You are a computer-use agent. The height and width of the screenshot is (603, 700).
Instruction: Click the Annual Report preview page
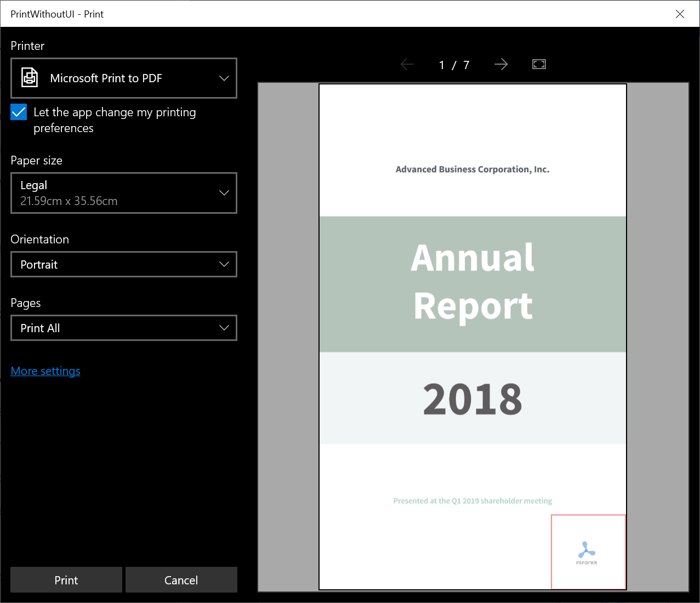(473, 284)
